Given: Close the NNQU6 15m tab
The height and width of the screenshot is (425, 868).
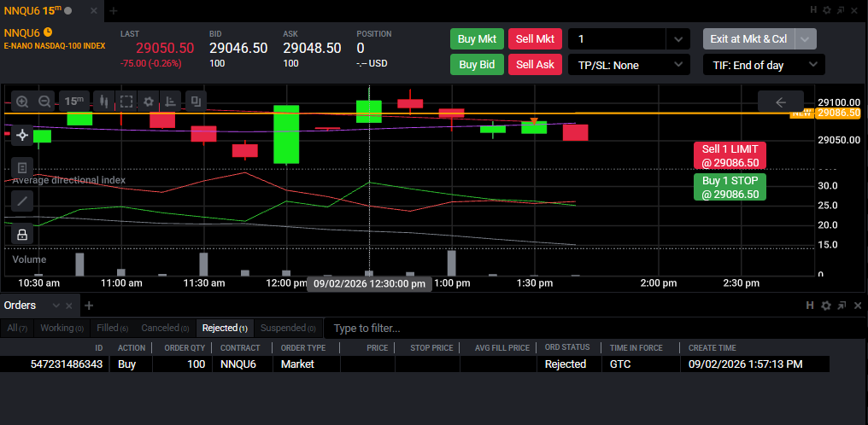Looking at the screenshot, I should point(94,10).
